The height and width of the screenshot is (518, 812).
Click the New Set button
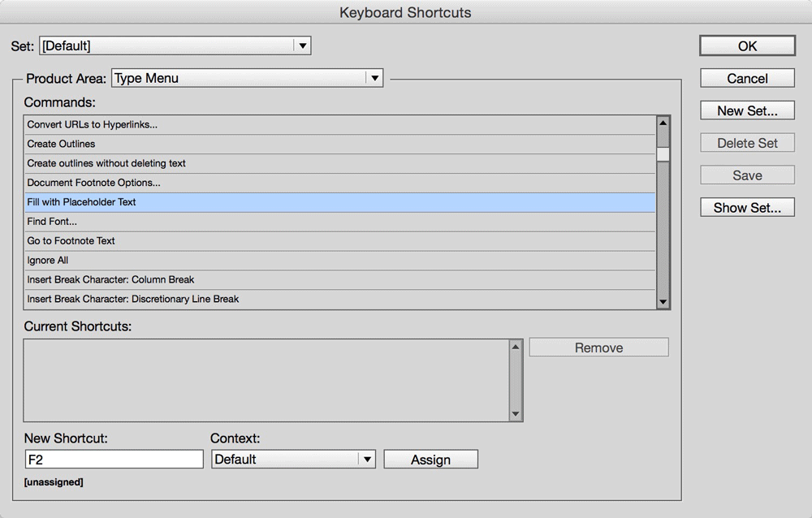[747, 111]
